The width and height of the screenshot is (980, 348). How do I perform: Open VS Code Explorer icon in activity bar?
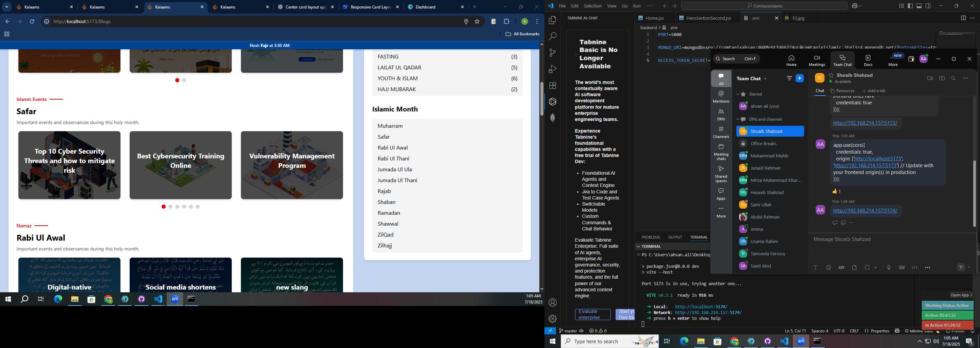coord(553,20)
